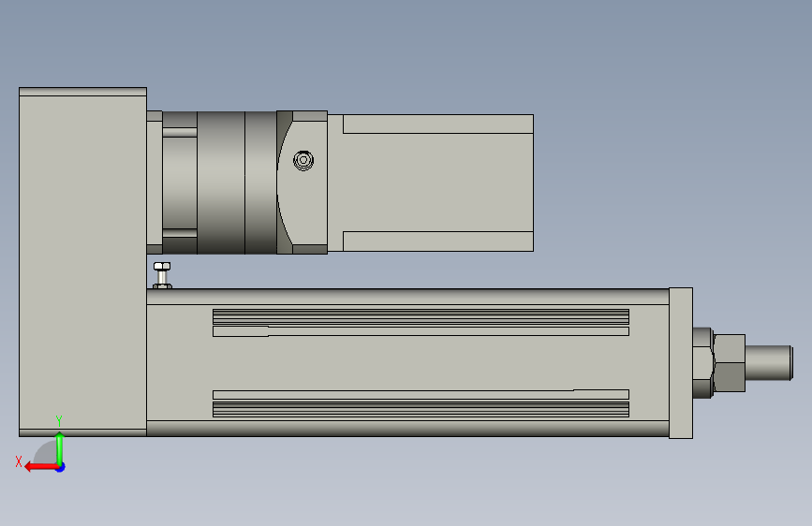The image size is (812, 526).
Task: Select the square end cap plate of actuator
Action: click(681, 363)
